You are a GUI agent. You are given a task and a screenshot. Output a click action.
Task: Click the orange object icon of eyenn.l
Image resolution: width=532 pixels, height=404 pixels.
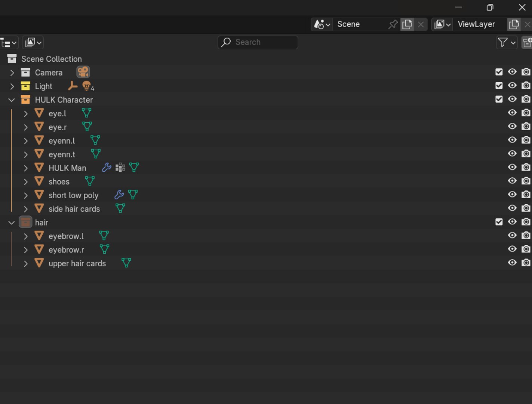click(39, 140)
